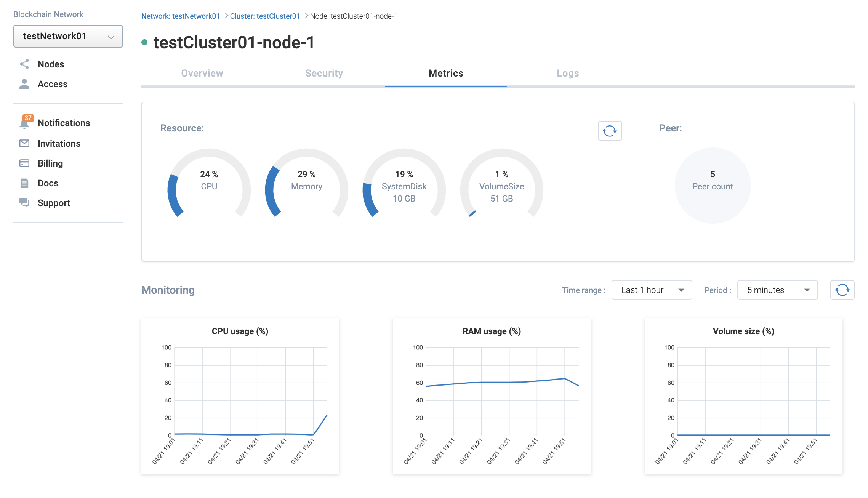This screenshot has height=498, width=868.
Task: Click the RAM usage (%) chart
Action: (492, 396)
